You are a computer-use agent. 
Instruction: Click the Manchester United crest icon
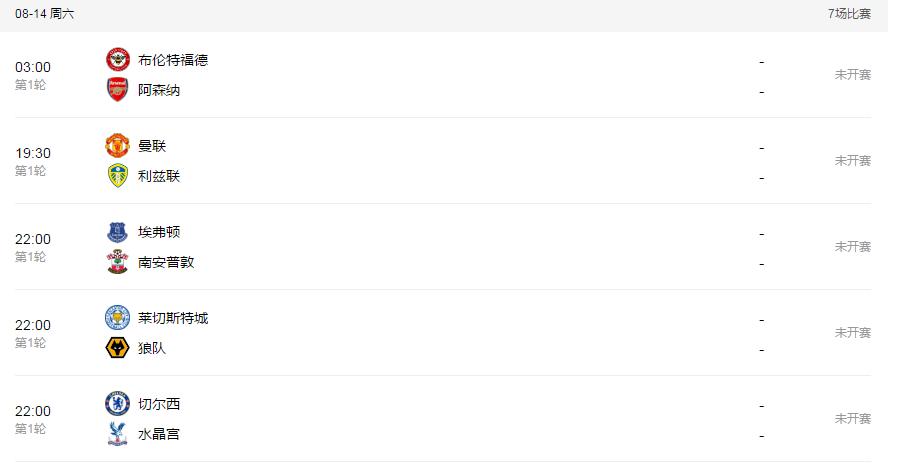click(x=118, y=145)
